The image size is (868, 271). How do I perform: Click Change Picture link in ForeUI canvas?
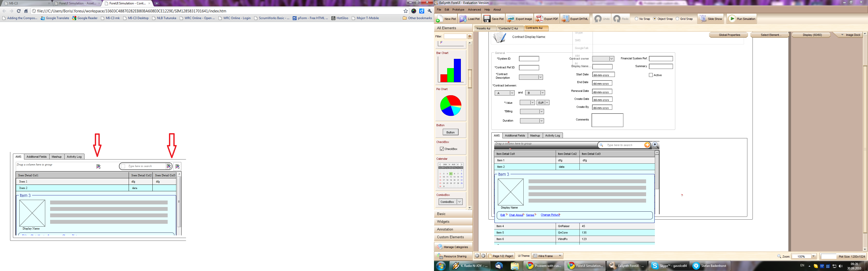tap(550, 215)
